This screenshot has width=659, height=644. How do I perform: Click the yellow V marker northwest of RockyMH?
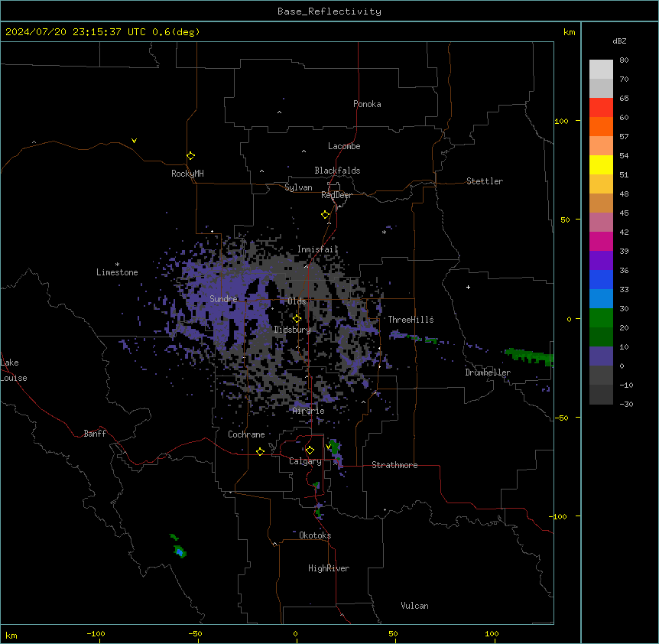pos(134,141)
